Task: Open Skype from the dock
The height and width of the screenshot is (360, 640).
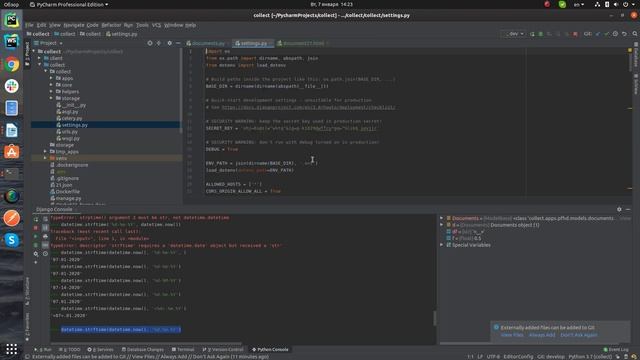Action: pos(11,240)
